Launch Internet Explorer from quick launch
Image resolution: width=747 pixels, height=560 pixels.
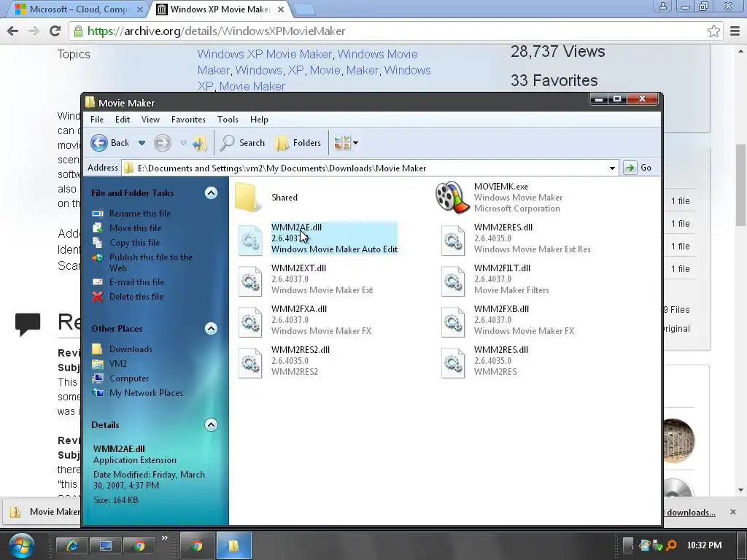(x=72, y=545)
